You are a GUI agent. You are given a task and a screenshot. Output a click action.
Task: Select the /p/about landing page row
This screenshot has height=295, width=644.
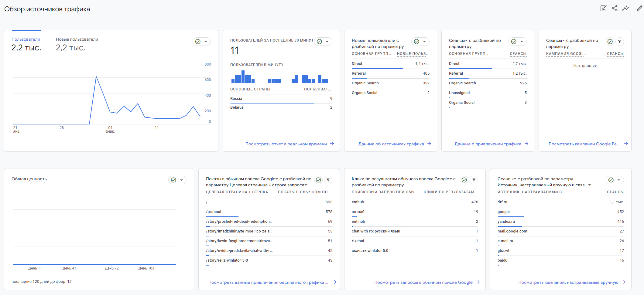(269, 212)
